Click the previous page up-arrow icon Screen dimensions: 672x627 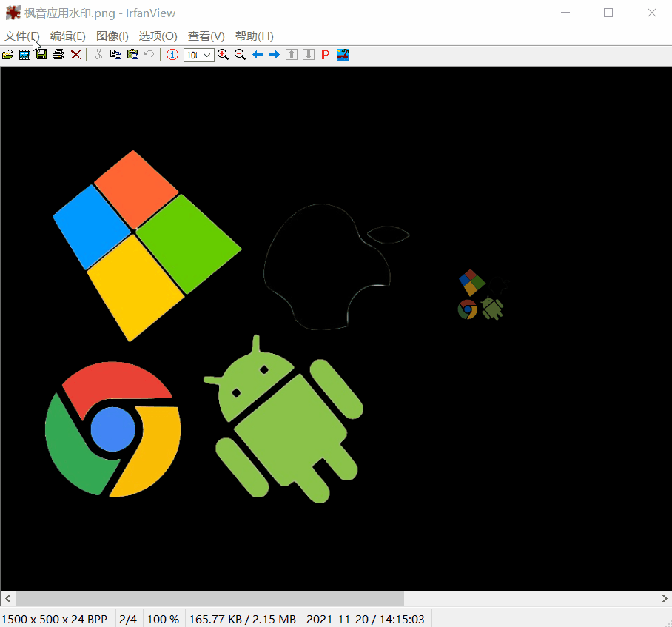[x=292, y=55]
